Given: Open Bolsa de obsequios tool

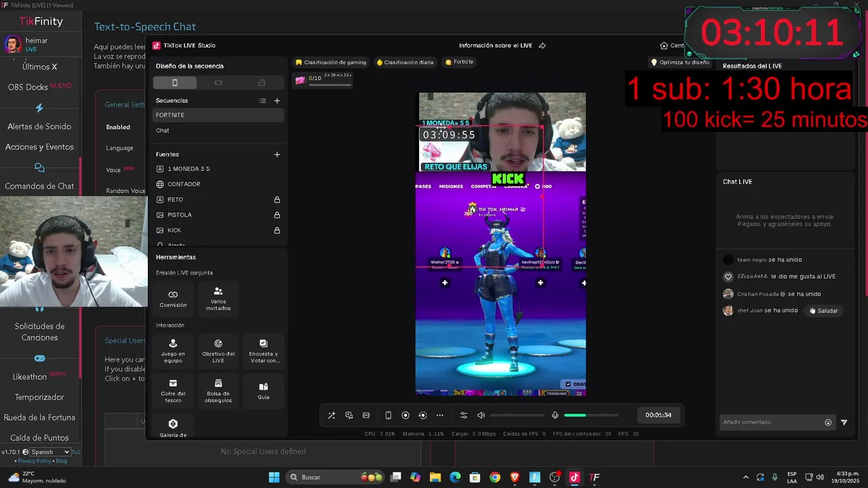Looking at the screenshot, I should point(218,391).
